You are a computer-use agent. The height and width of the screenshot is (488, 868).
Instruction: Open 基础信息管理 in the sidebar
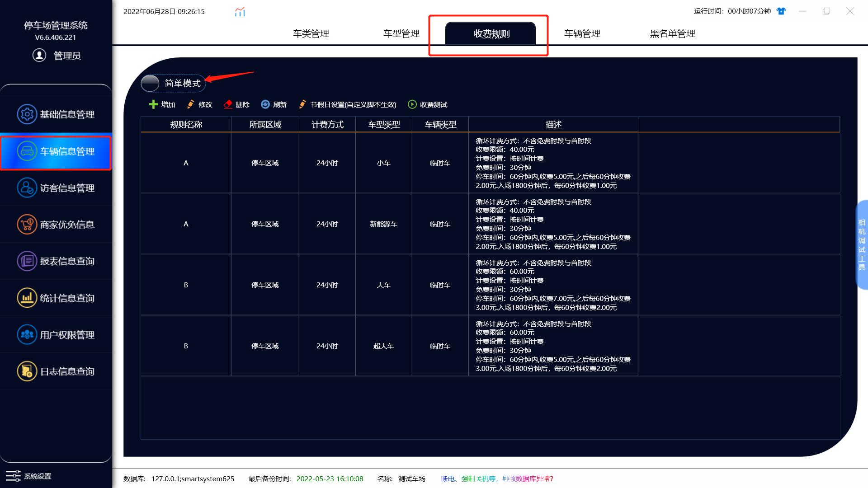56,114
